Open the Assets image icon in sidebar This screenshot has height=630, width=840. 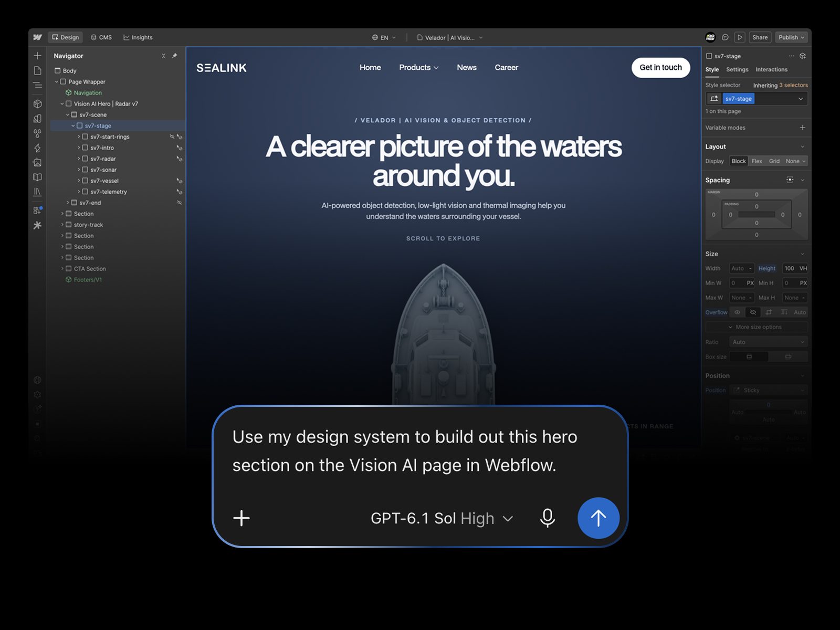pyautogui.click(x=37, y=163)
